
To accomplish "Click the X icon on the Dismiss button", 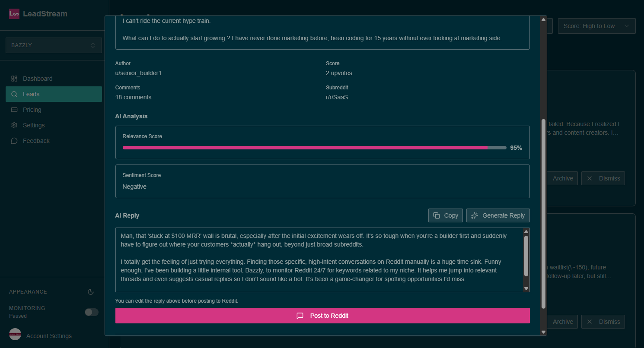I will (x=589, y=178).
